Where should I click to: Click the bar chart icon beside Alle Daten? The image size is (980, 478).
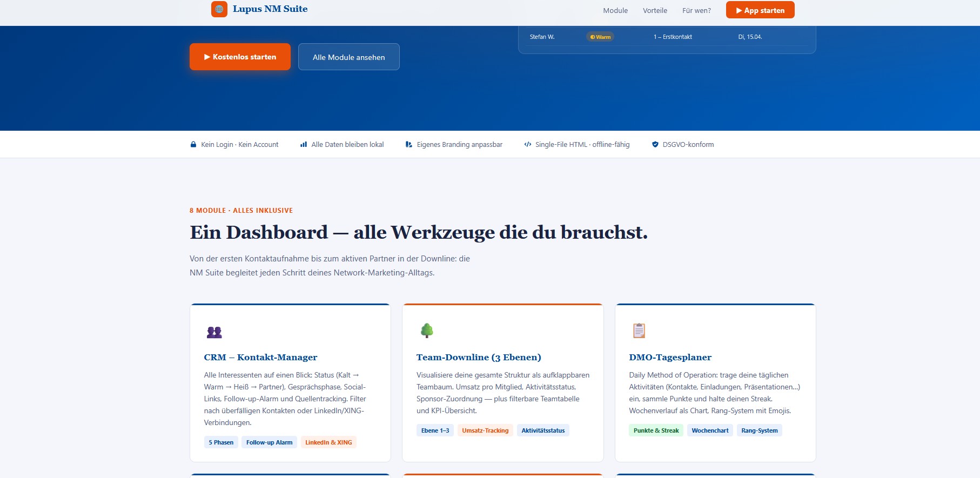(304, 145)
